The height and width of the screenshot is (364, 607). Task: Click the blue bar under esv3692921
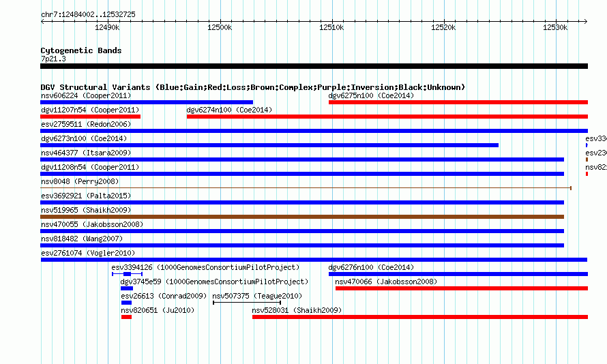[302, 202]
